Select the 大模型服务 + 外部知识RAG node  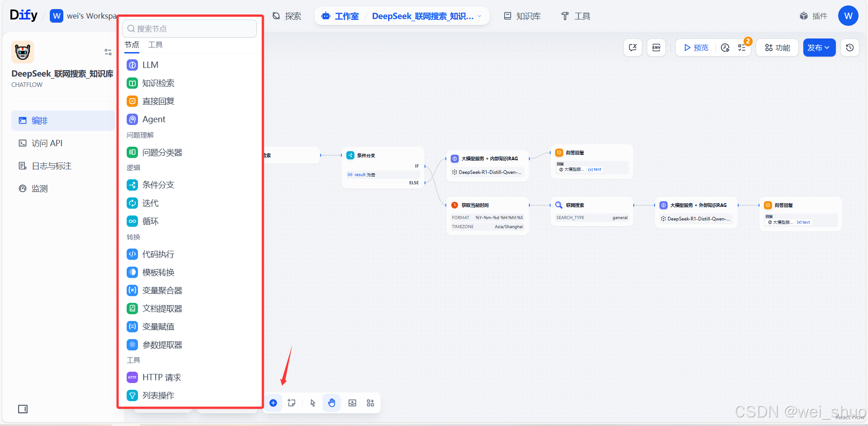[696, 212]
